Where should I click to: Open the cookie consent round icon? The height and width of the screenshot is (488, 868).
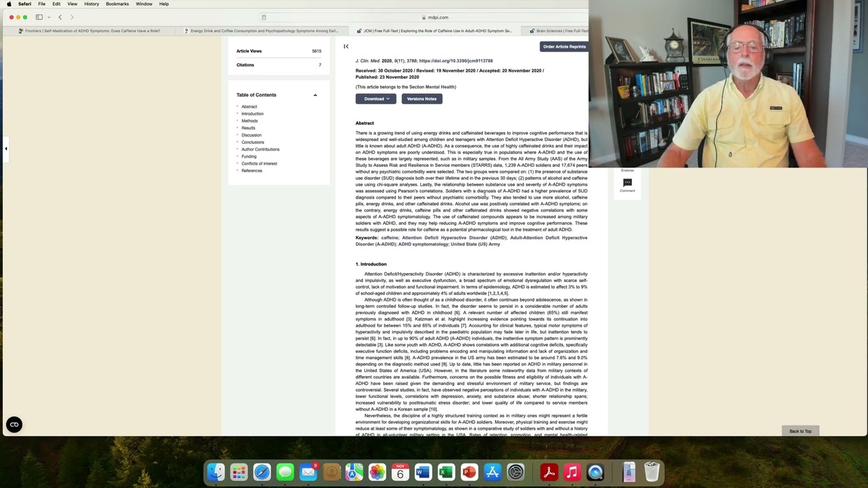(x=14, y=424)
